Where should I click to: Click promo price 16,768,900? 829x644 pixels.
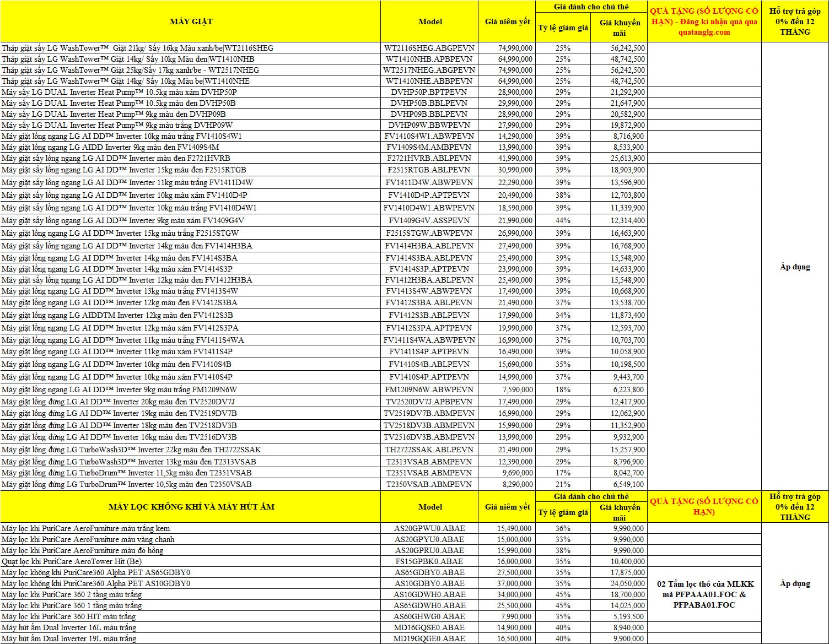coord(618,246)
